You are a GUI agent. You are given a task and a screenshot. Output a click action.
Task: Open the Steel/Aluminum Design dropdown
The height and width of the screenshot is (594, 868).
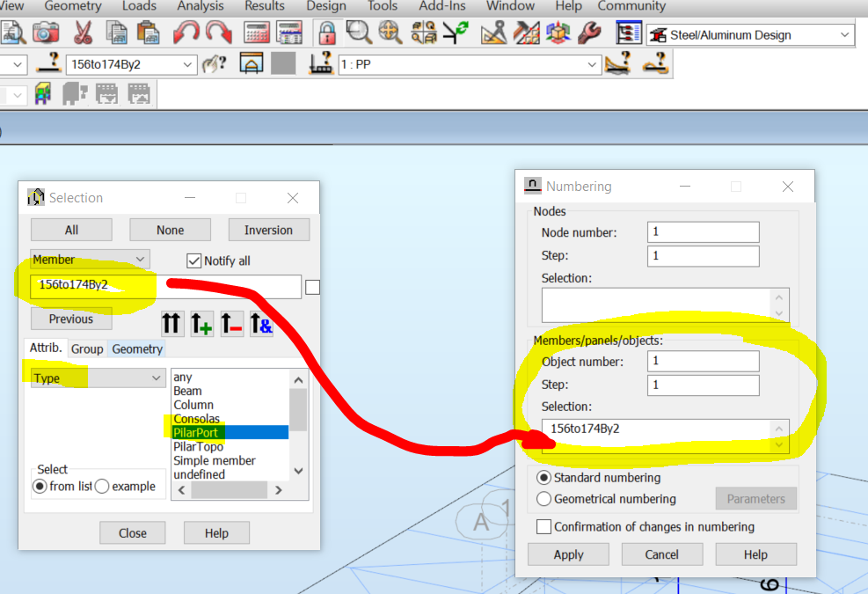(844, 35)
